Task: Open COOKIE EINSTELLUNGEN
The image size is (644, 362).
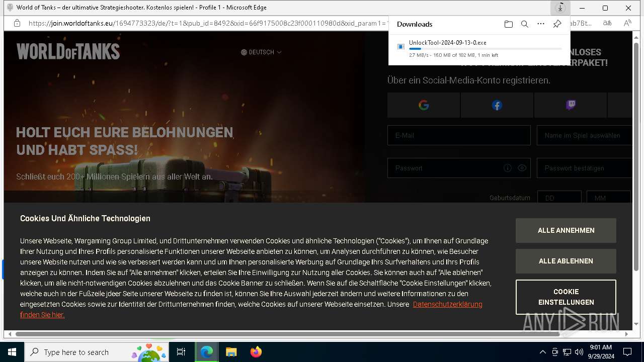Action: coord(566,297)
